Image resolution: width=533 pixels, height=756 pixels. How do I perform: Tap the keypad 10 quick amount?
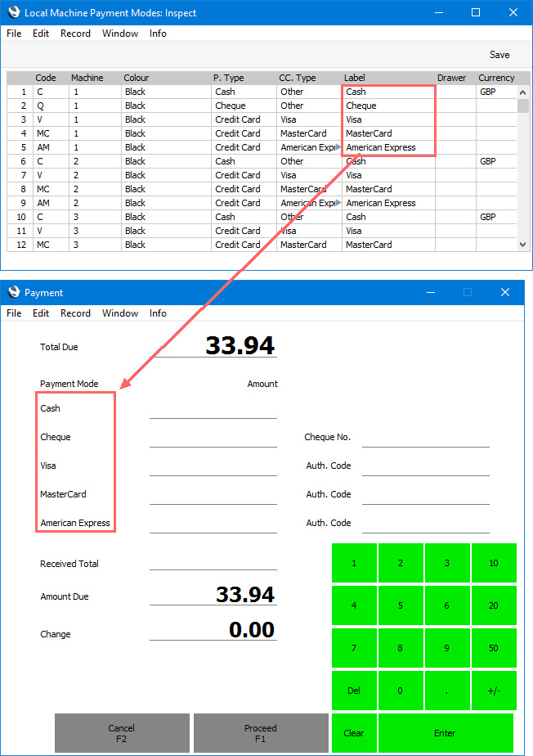(494, 563)
